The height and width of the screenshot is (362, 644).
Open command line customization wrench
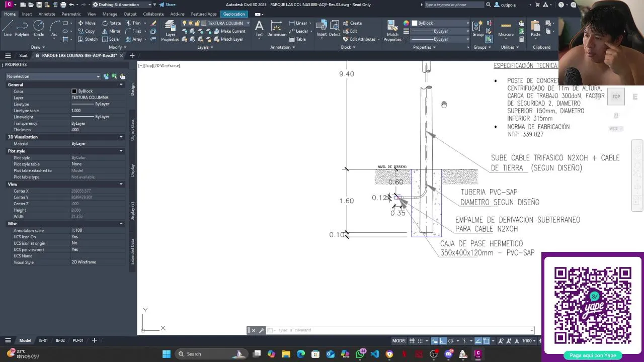tap(261, 330)
